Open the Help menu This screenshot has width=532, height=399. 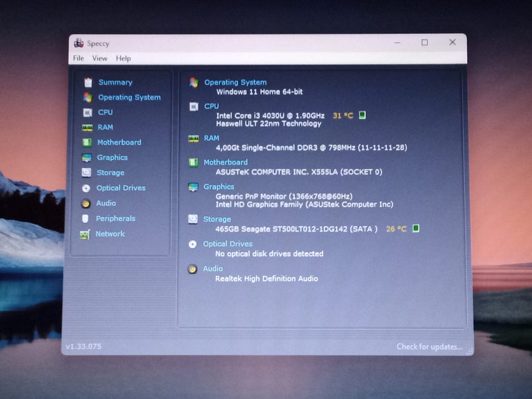[123, 58]
